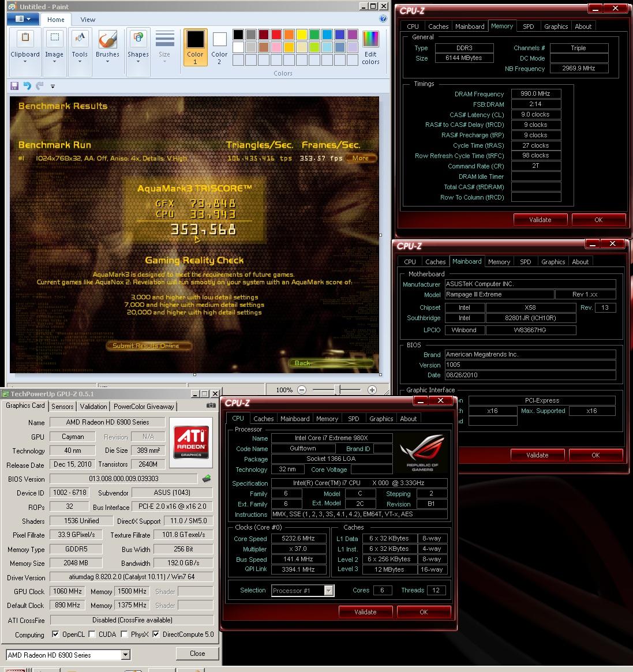633x672 pixels.
Task: Click the More button in benchmark results
Action: point(360,158)
